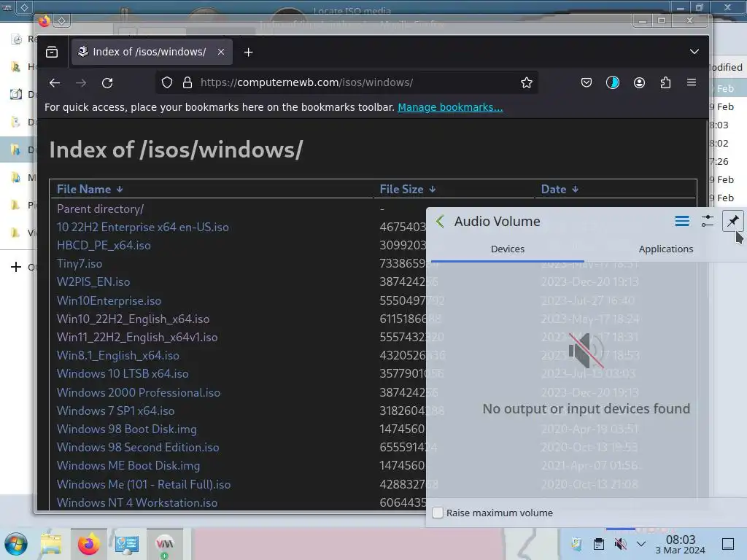Viewport: 747px width, 560px height.
Task: Switch to Firefox in the taskbar
Action: [88, 544]
